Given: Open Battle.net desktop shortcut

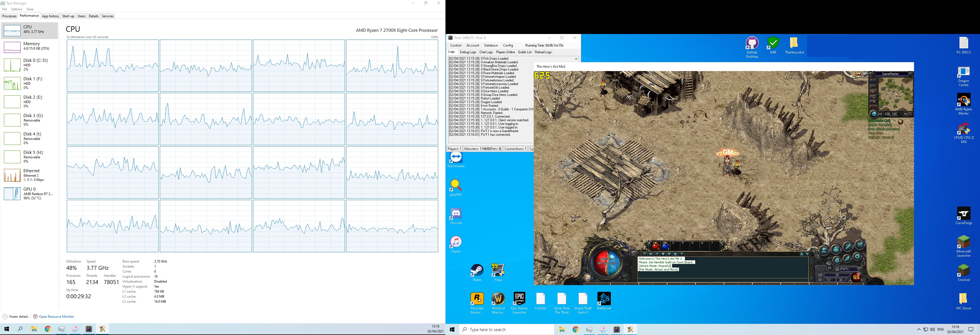Looking at the screenshot, I should [604, 301].
